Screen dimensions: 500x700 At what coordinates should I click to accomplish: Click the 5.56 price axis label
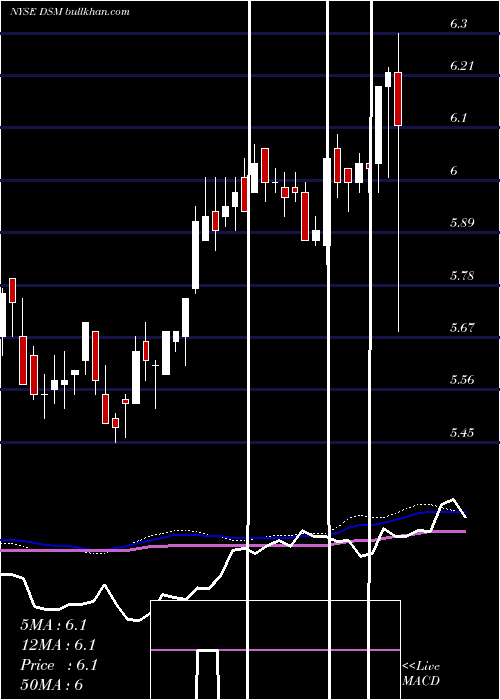tap(462, 380)
